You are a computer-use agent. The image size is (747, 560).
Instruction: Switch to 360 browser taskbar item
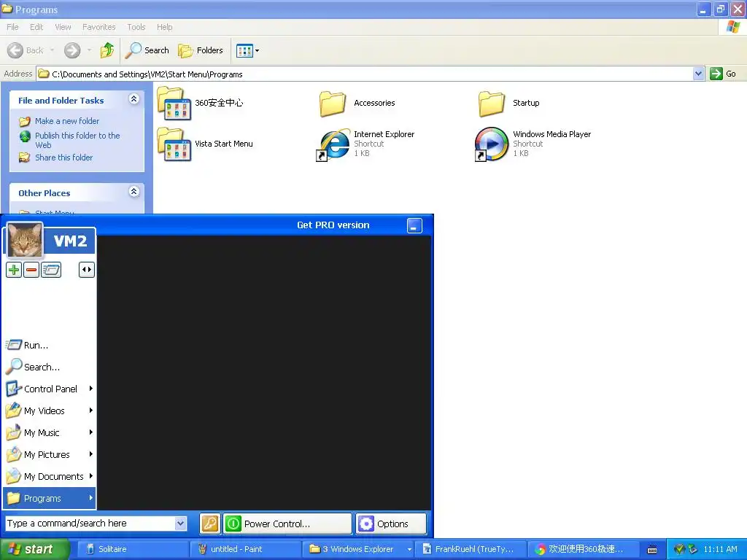[584, 549]
